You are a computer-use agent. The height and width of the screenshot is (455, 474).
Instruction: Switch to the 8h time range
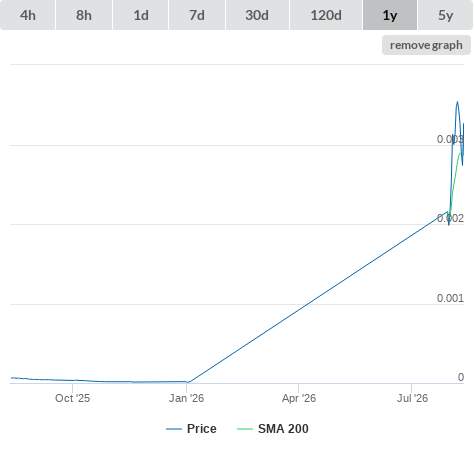84,15
